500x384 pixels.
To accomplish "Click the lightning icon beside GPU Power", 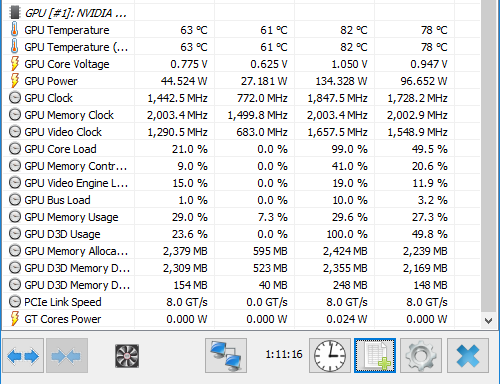I will [14, 80].
